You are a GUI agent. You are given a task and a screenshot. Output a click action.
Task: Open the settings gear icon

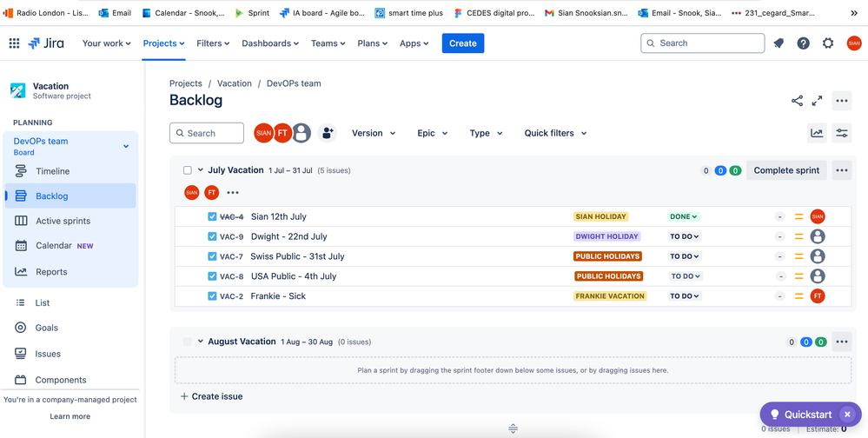click(827, 43)
